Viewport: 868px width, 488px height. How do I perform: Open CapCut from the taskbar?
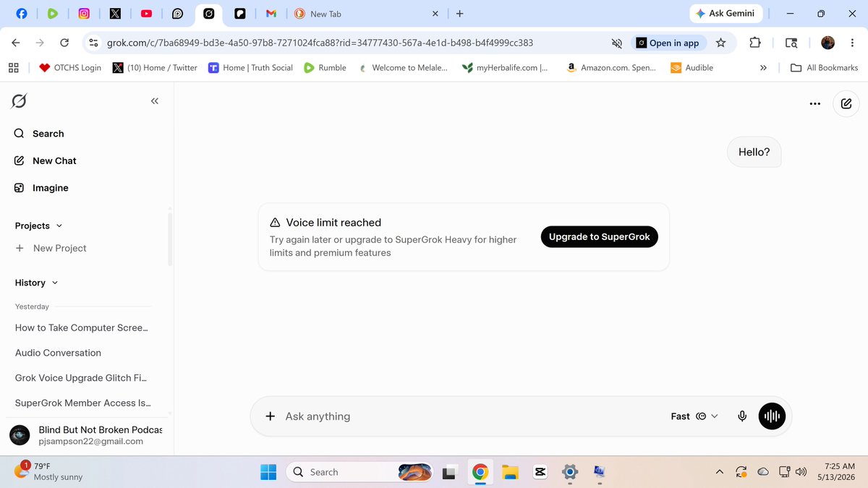point(540,472)
